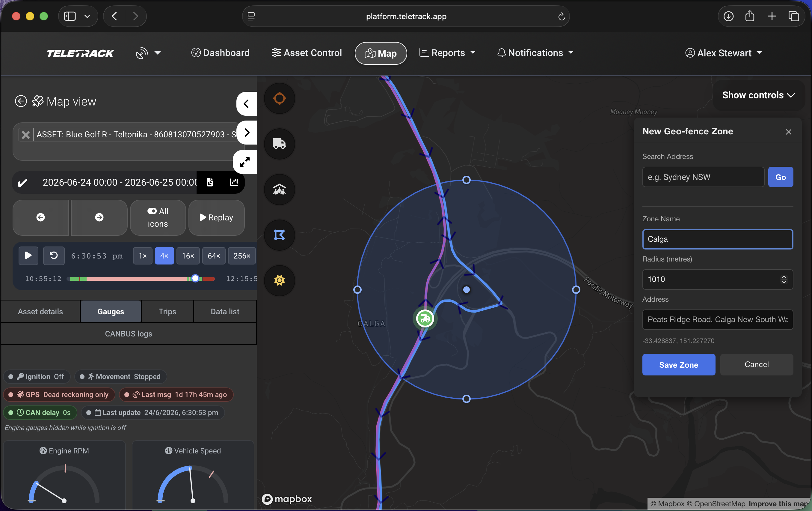Select 1× playback speed

tap(143, 256)
